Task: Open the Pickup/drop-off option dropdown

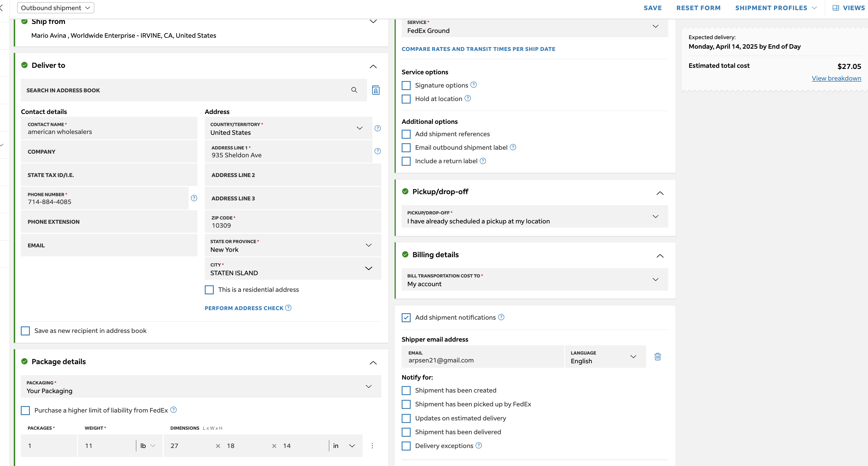Action: click(x=535, y=216)
